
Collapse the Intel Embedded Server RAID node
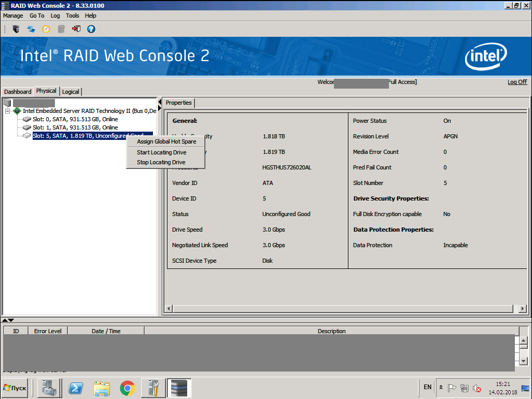tap(7, 111)
